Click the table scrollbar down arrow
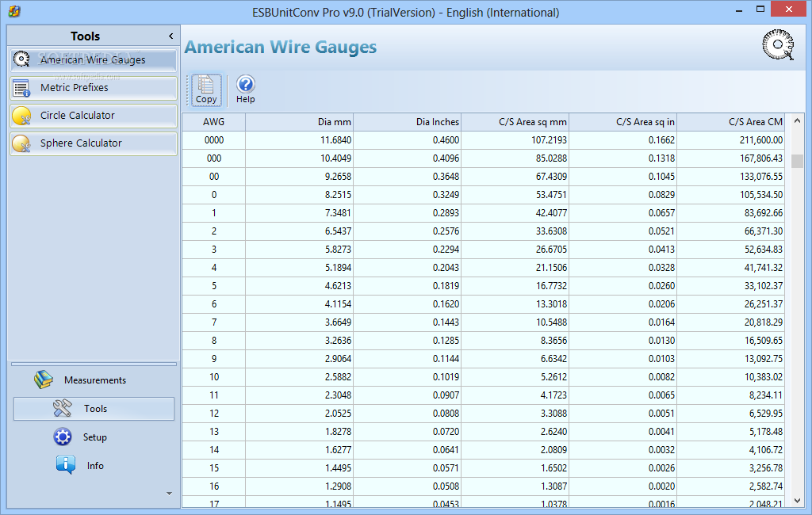 [797, 501]
